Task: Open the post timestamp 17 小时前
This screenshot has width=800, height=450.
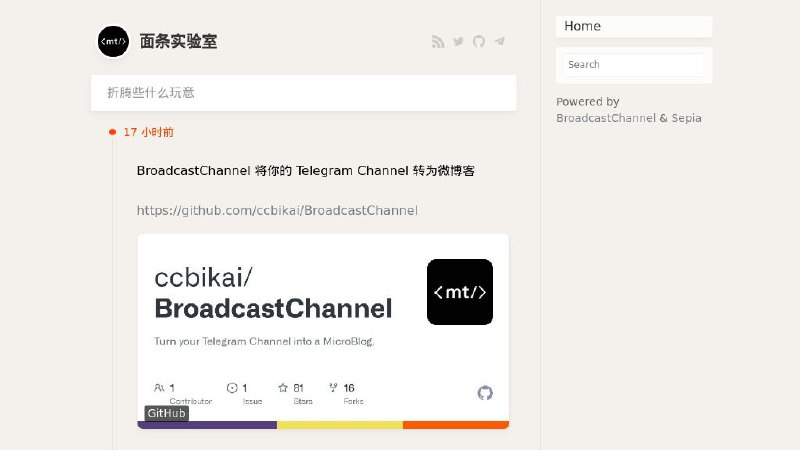Action: click(148, 132)
